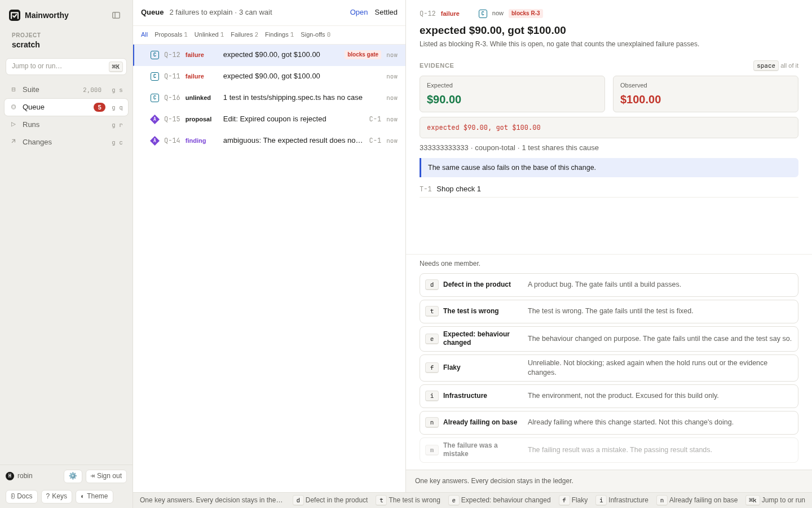Open settings with the gear icon
Image resolution: width=812 pixels, height=508 pixels.
click(x=73, y=476)
